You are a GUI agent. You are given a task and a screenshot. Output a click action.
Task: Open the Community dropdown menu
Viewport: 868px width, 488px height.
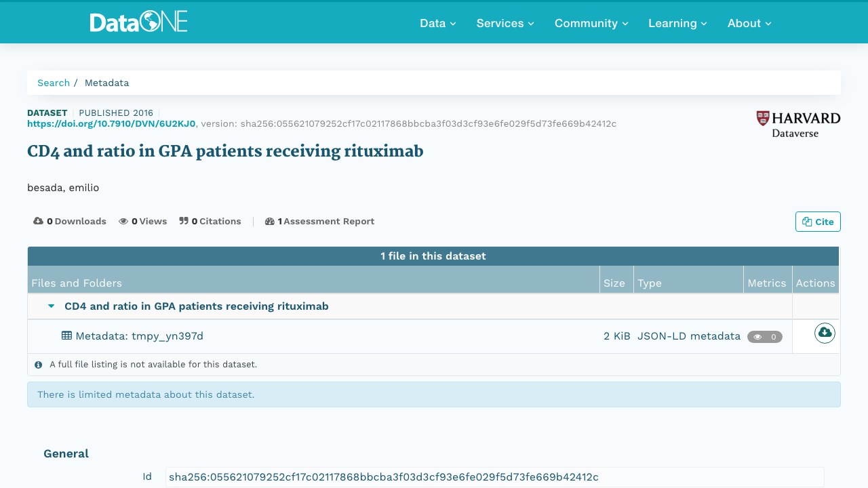coord(591,23)
